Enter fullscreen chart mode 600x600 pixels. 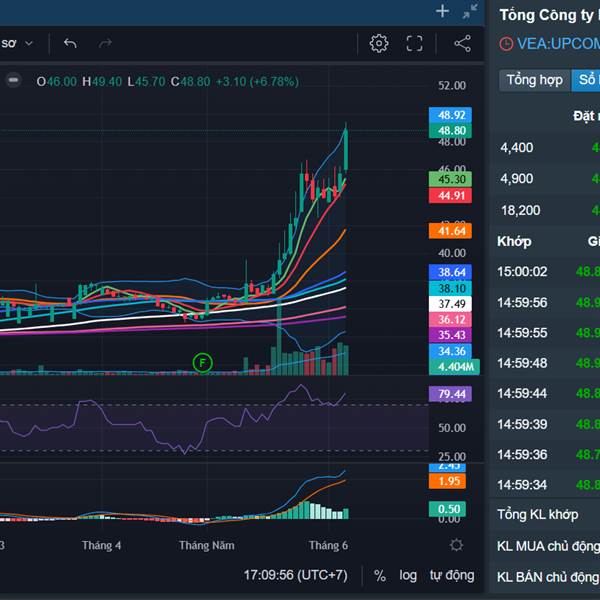click(415, 43)
